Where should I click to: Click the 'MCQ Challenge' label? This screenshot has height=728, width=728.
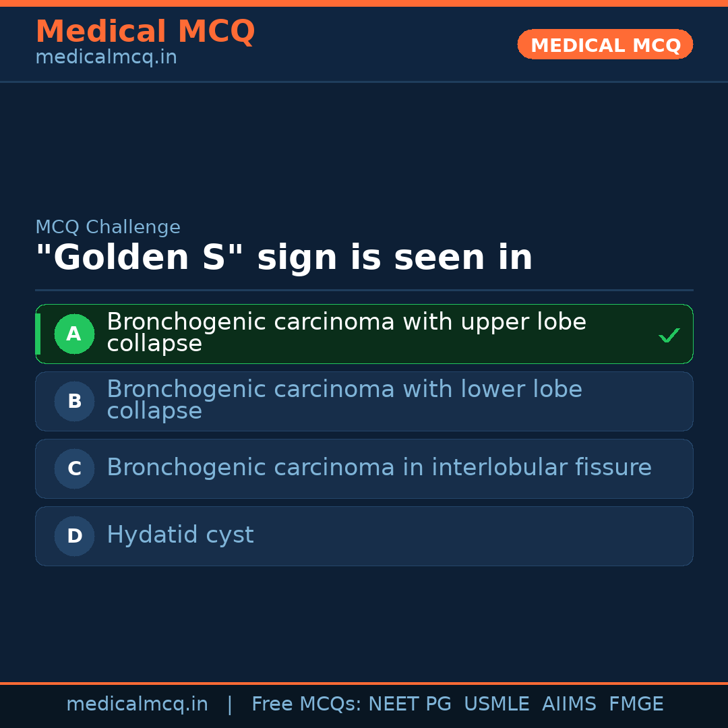coord(108,227)
